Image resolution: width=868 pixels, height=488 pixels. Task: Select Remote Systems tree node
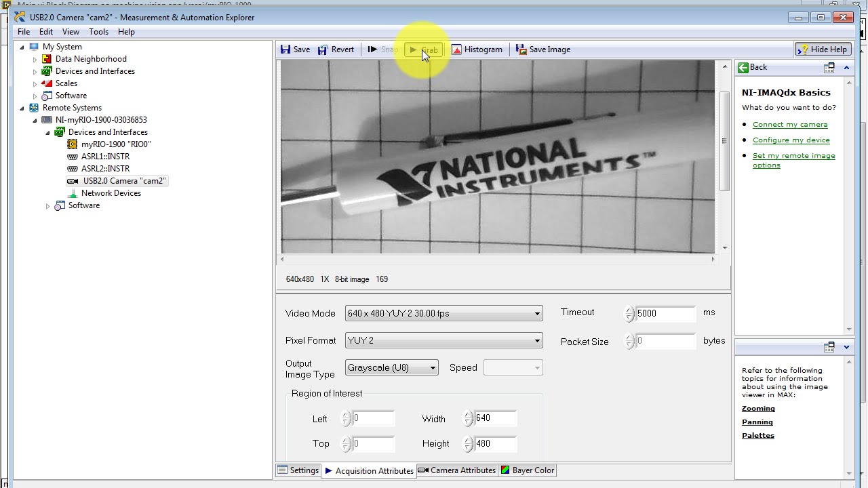coord(72,108)
